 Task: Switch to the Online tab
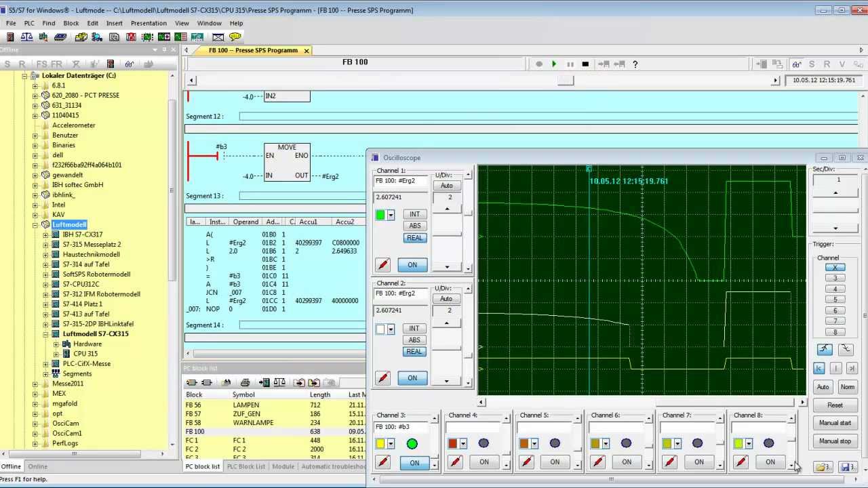point(37,466)
